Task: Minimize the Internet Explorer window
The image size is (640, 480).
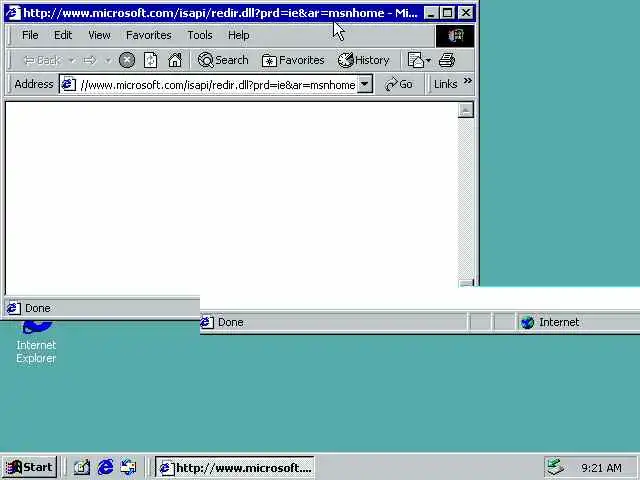Action: 431,13
